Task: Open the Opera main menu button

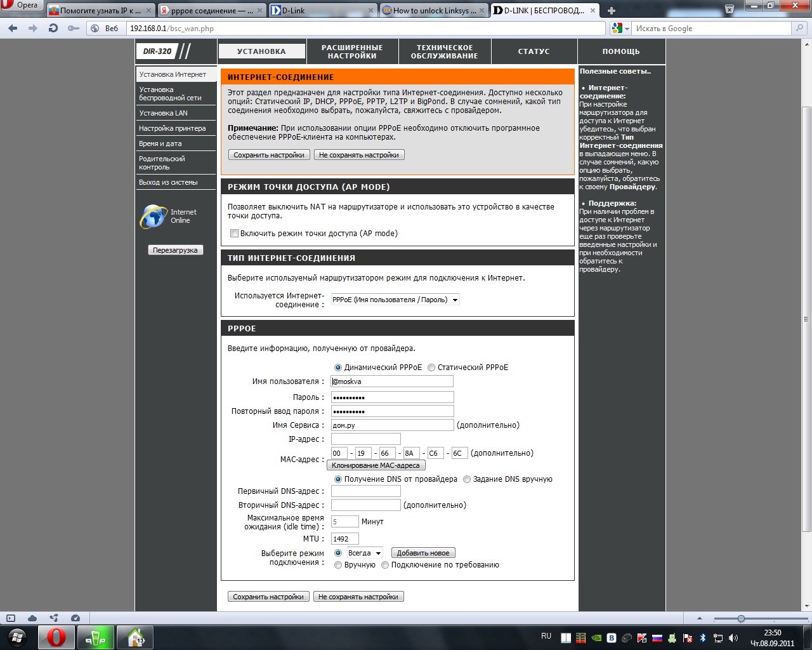Action: (x=22, y=5)
